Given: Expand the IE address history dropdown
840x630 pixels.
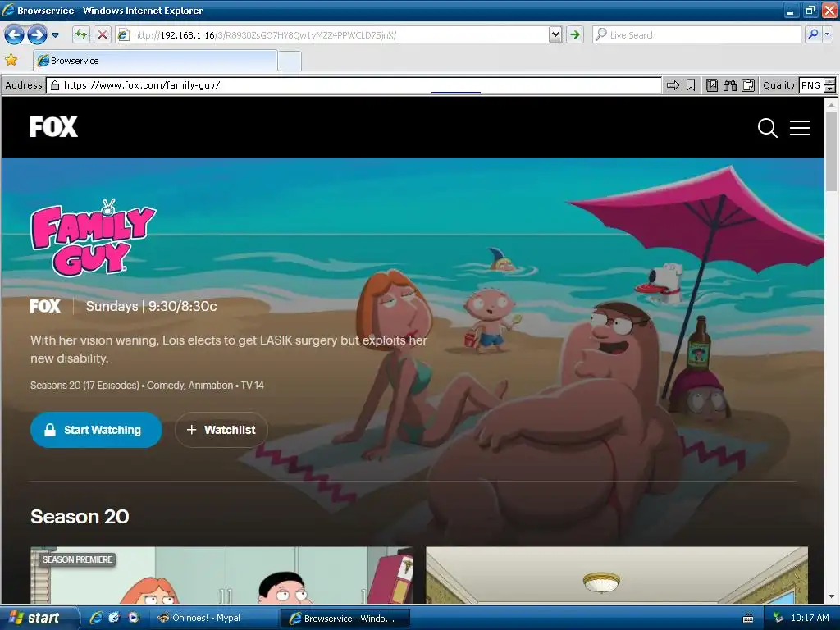Looking at the screenshot, I should pos(555,35).
